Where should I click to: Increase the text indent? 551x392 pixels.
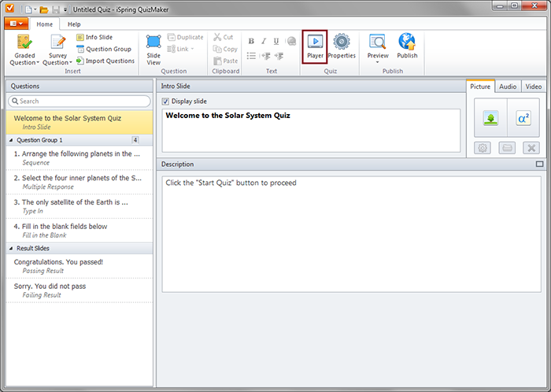tap(279, 56)
